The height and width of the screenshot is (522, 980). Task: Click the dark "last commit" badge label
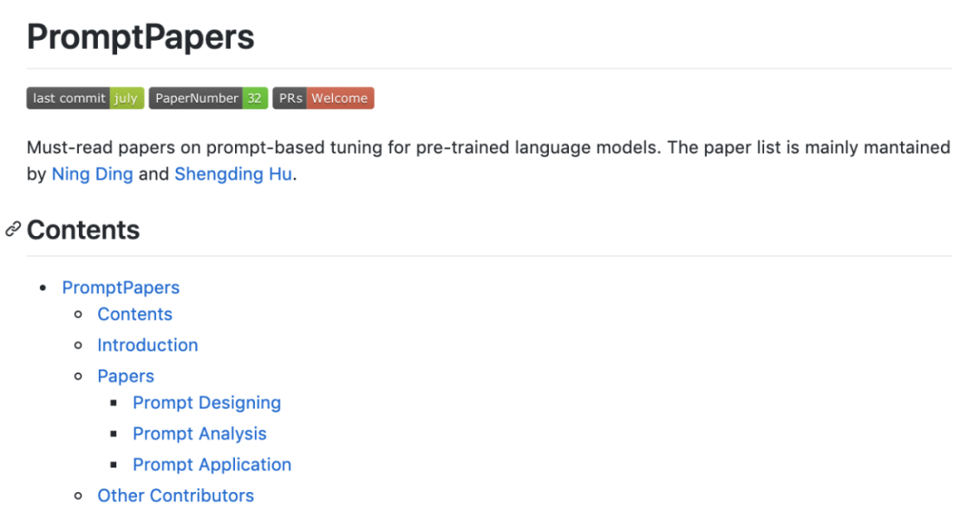[x=69, y=98]
